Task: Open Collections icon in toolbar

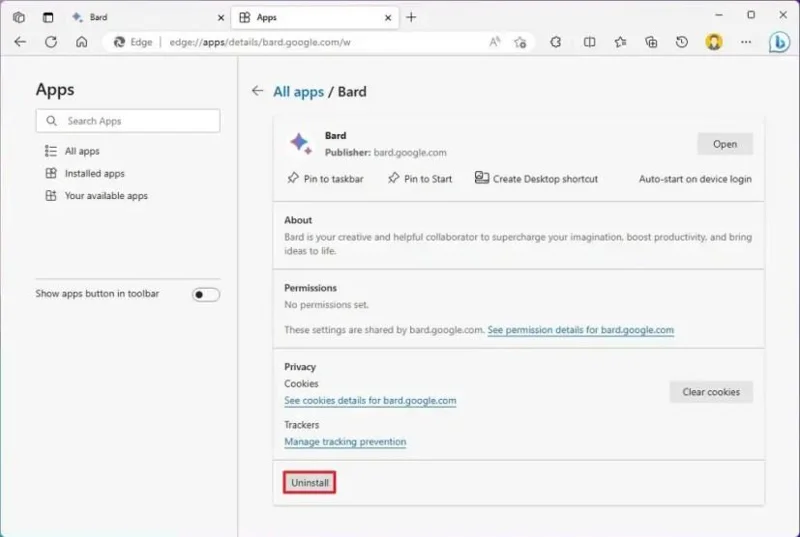Action: [651, 42]
